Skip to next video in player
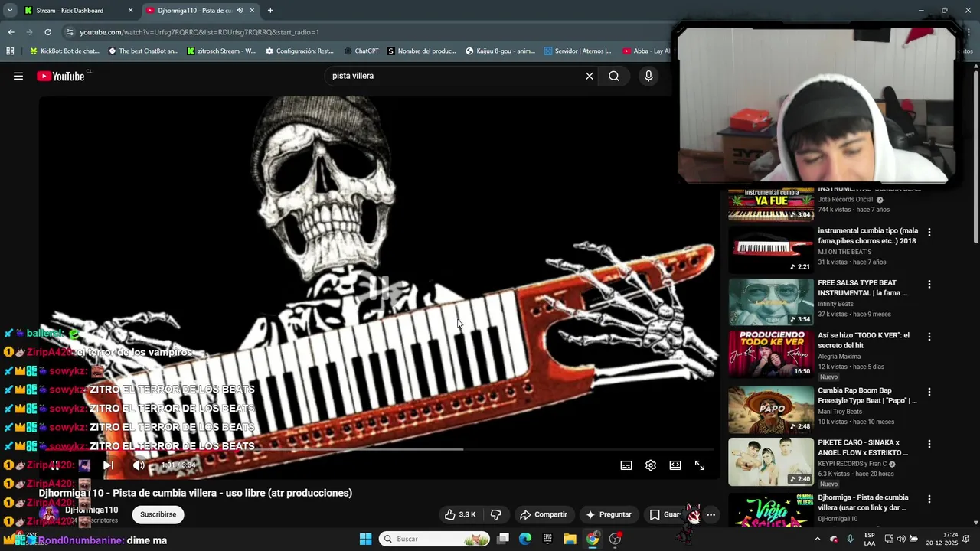 pyautogui.click(x=108, y=465)
